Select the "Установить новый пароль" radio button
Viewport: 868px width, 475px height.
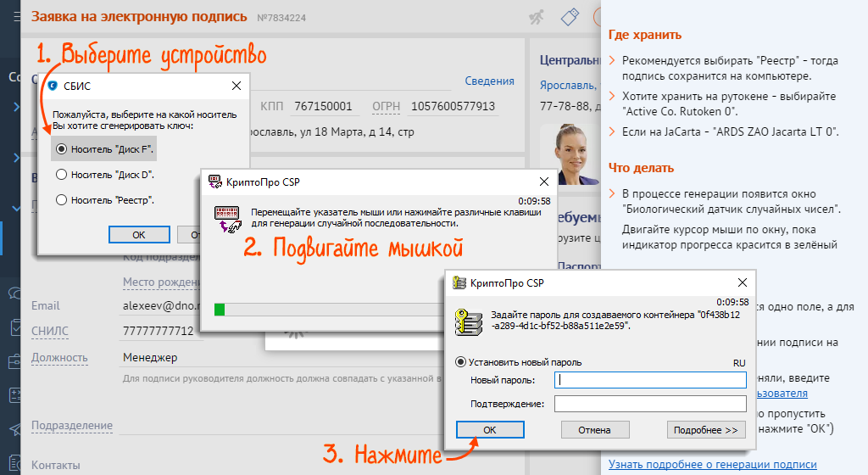[460, 362]
